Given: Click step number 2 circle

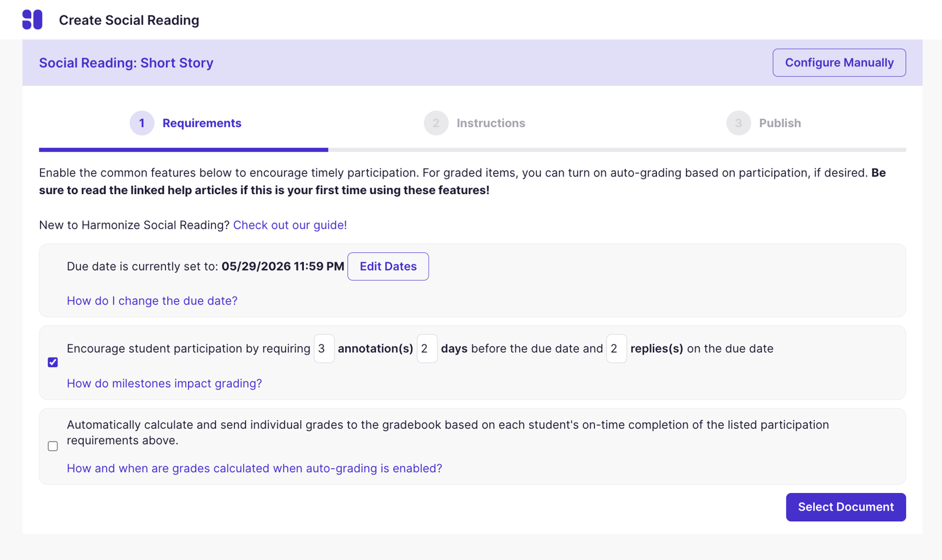Looking at the screenshot, I should click(x=436, y=123).
